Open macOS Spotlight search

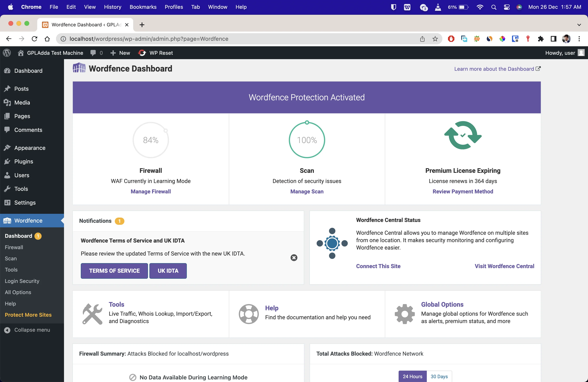494,7
